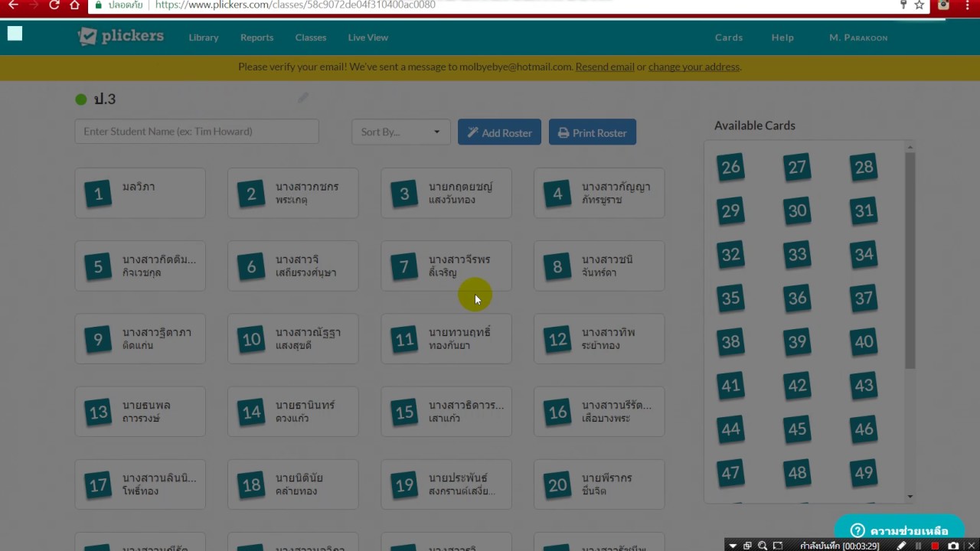Pick available card 46

(x=864, y=429)
